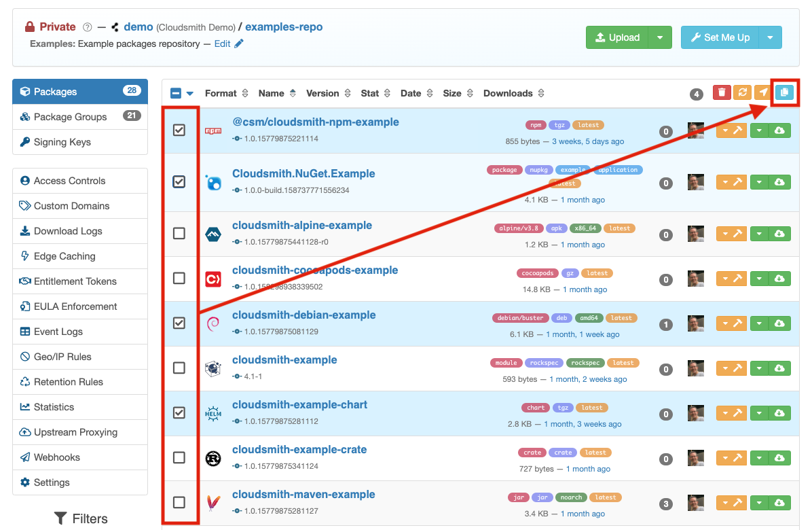Click the orange hammer icon for Cloudsmith.NuGet.Example
Screen dimensions: 812x530
click(738, 182)
